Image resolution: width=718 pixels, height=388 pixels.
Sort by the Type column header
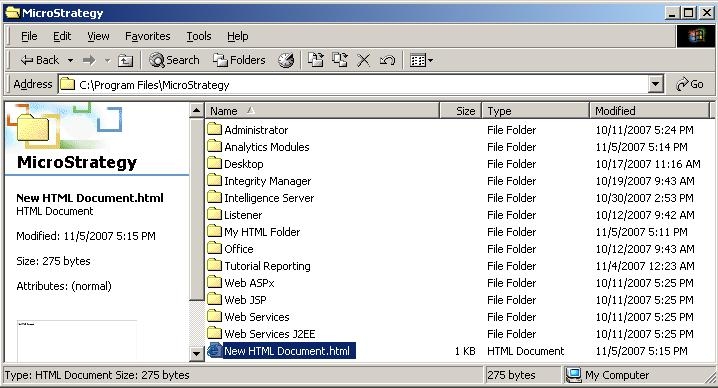click(x=535, y=111)
